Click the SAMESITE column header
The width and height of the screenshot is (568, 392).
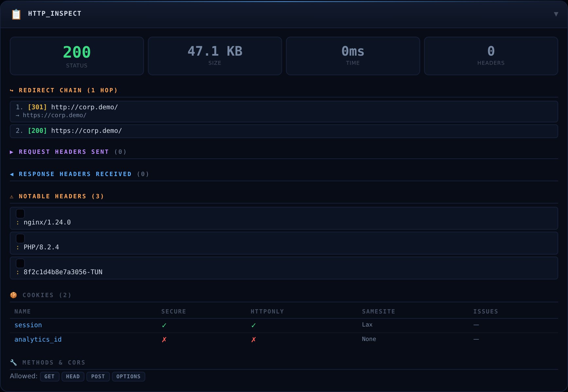tap(379, 312)
